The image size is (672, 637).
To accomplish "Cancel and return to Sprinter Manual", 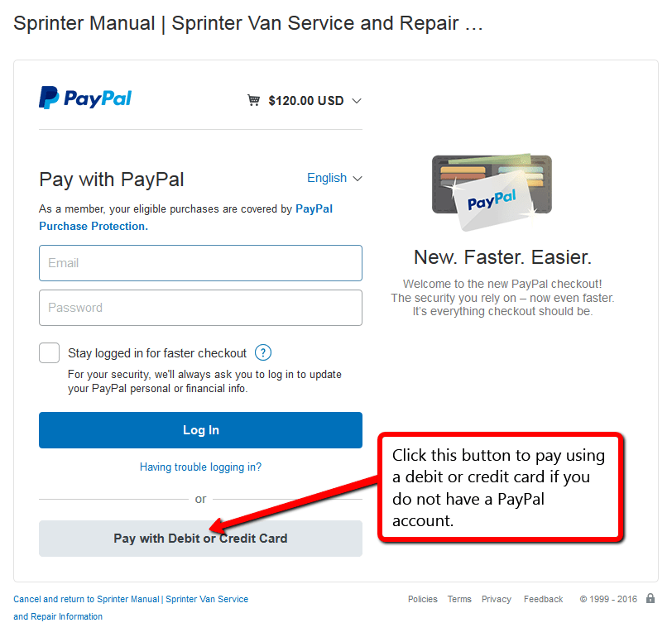I will (131, 607).
